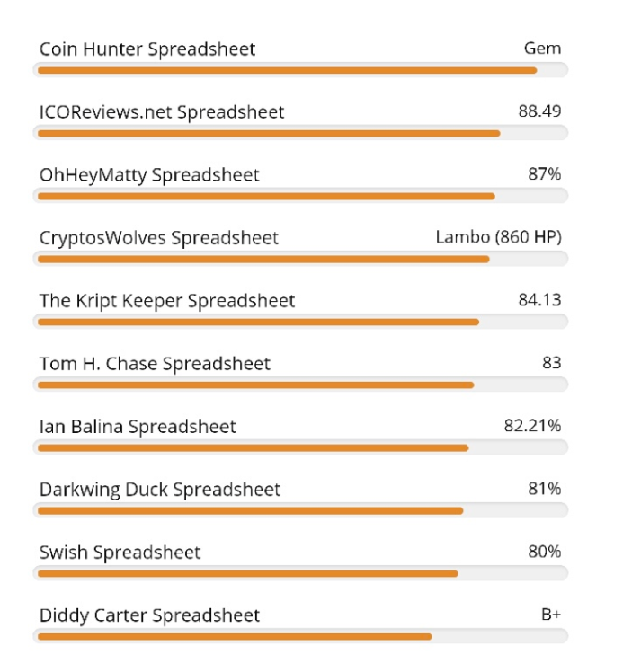Viewport: 623px width, 672px height.
Task: Click the Diddy Carter progress bar
Action: pyautogui.click(x=234, y=636)
